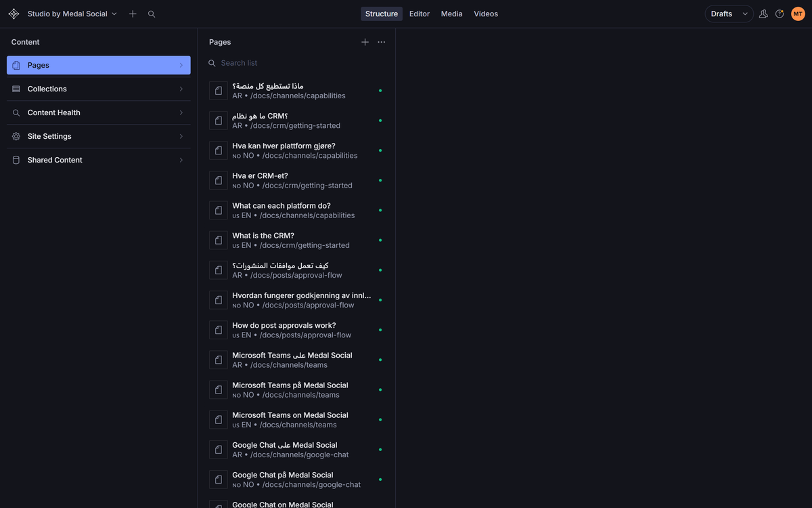Click the chevron on the Collections row
812x508 pixels.
point(181,89)
